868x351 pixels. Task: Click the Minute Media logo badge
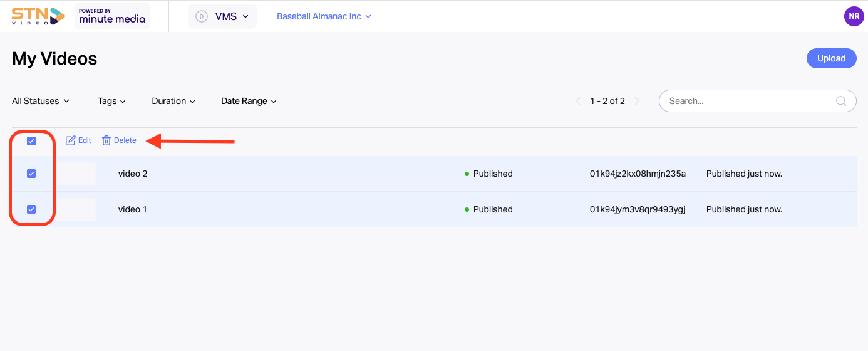112,16
